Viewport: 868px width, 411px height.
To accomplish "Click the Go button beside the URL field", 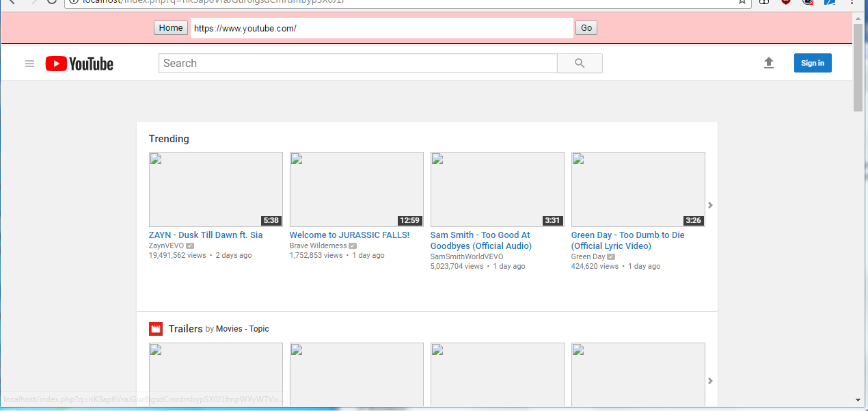I will click(x=586, y=28).
